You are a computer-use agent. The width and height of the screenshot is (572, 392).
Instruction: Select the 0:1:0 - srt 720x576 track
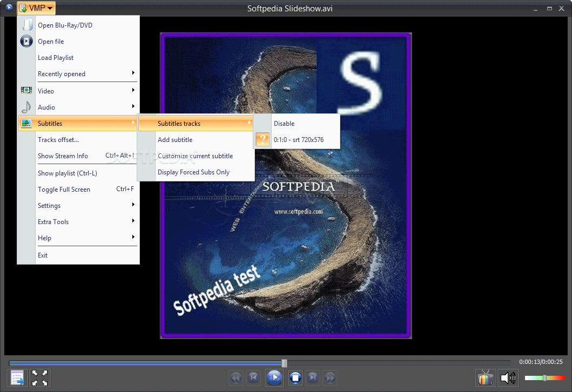click(297, 140)
